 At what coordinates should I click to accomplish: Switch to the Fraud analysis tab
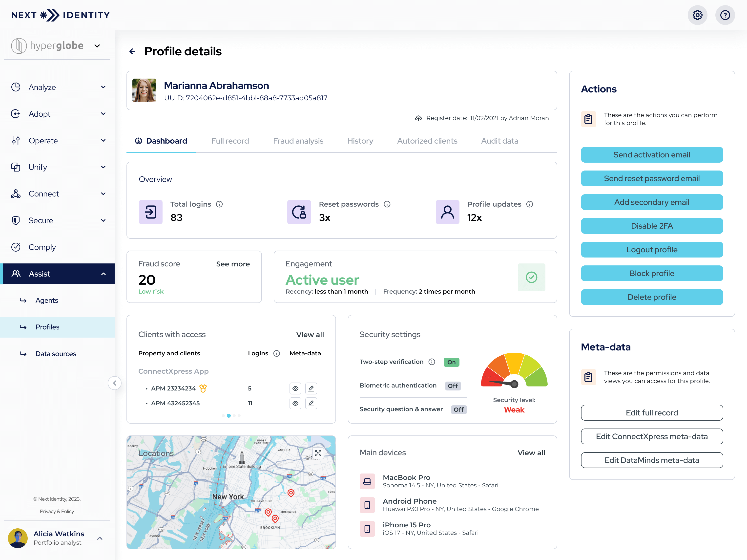pos(298,141)
